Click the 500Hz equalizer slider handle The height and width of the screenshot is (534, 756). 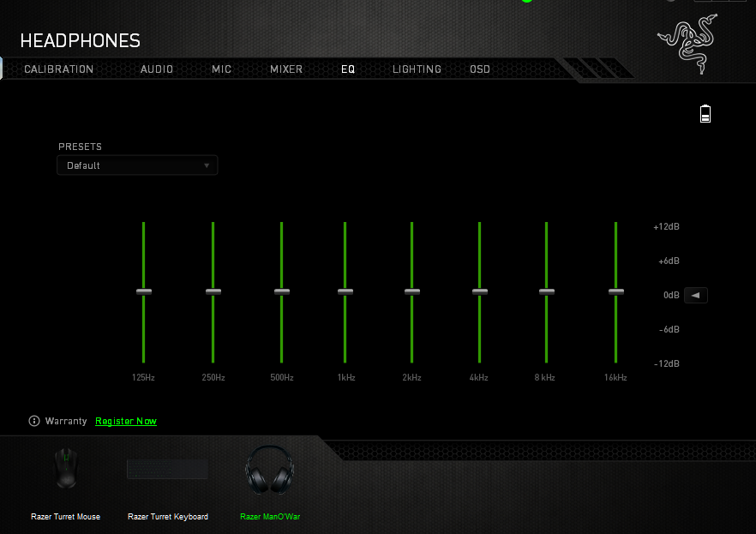pos(282,292)
